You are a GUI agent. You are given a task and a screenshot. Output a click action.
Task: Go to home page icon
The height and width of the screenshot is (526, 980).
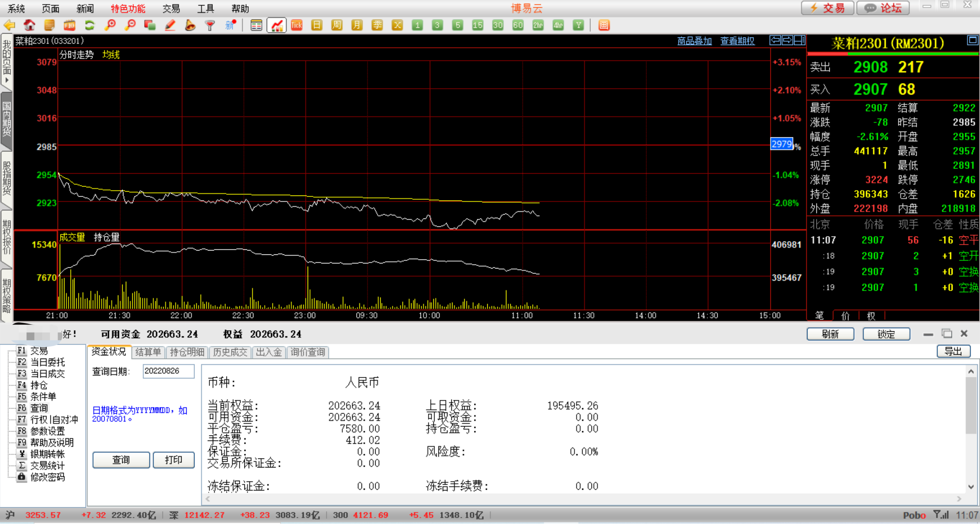(29, 26)
